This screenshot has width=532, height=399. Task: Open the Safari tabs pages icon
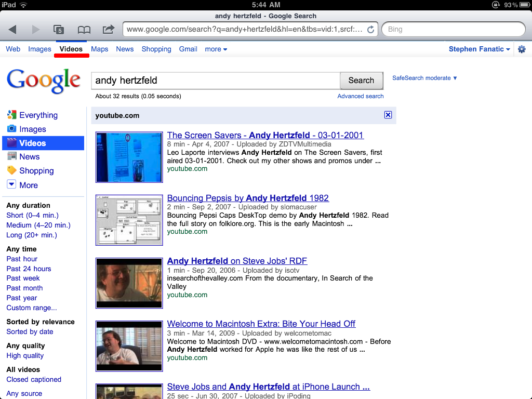[x=59, y=30]
